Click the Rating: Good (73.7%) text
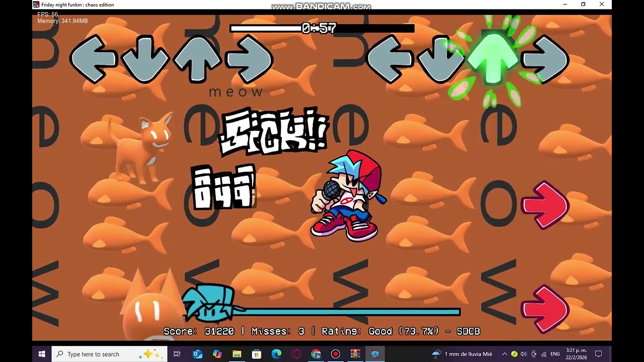The image size is (644, 362). click(x=380, y=331)
